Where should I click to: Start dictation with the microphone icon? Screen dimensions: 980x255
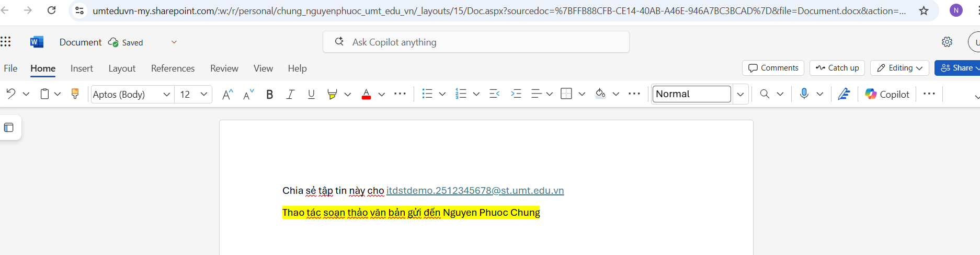point(804,94)
